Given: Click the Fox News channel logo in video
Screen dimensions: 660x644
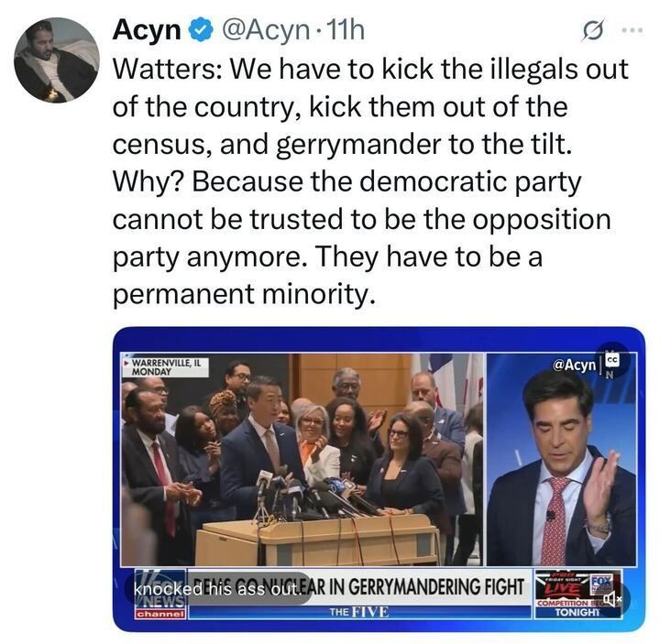Looking at the screenshot, I should coord(160,595).
